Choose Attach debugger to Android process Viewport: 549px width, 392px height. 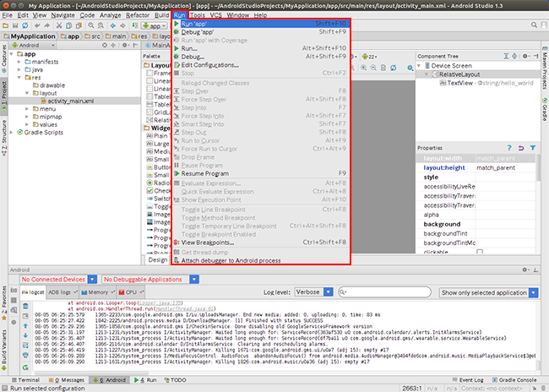pos(261,260)
